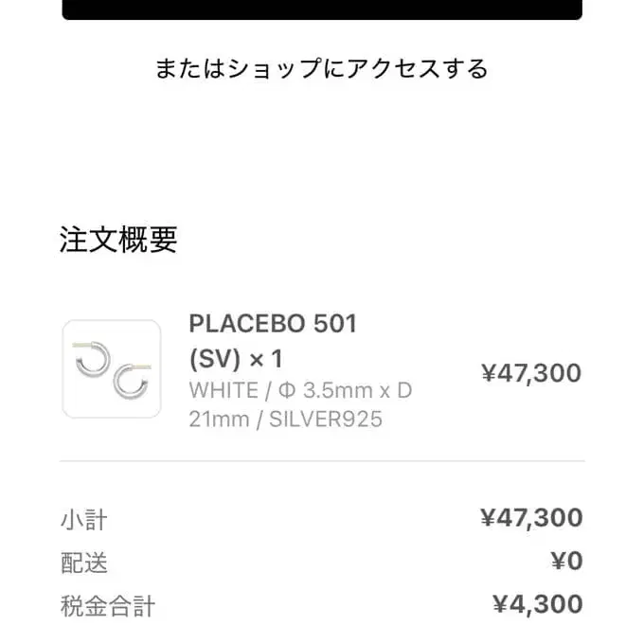Click the ¥0 shipping amount
Viewport: 644px width, 644px height.
coord(566,562)
